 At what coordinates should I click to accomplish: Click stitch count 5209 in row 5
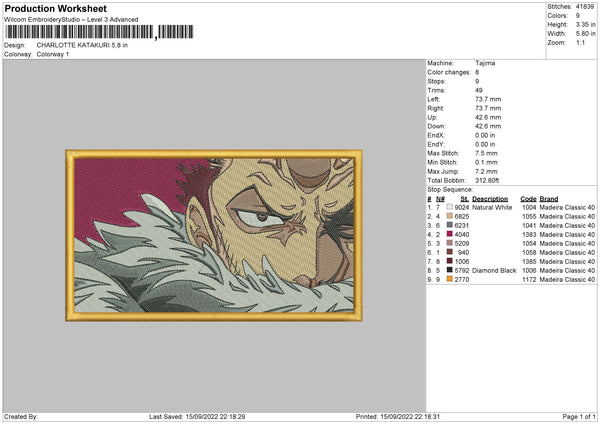click(x=462, y=243)
